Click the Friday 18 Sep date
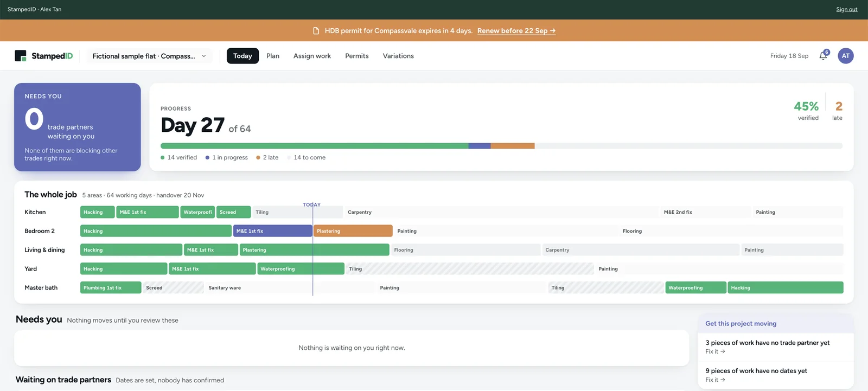Screen dimensions: 868x391 point(789,56)
